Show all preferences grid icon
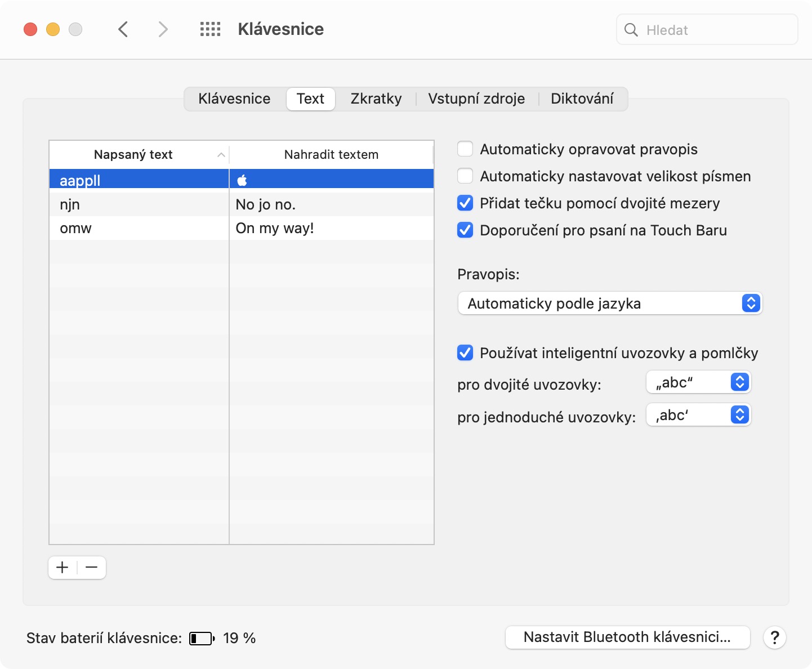This screenshot has width=812, height=669. tap(210, 29)
